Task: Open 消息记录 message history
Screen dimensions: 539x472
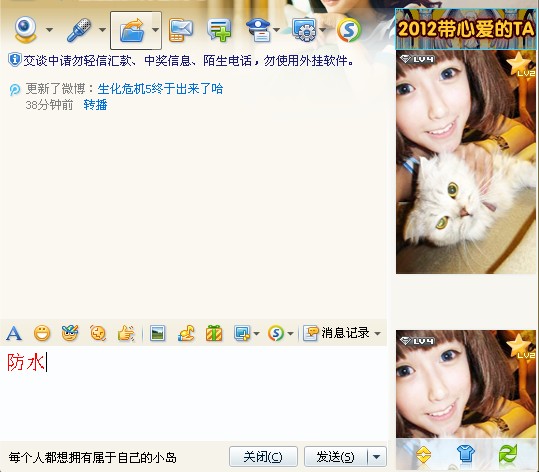Action: click(x=337, y=333)
